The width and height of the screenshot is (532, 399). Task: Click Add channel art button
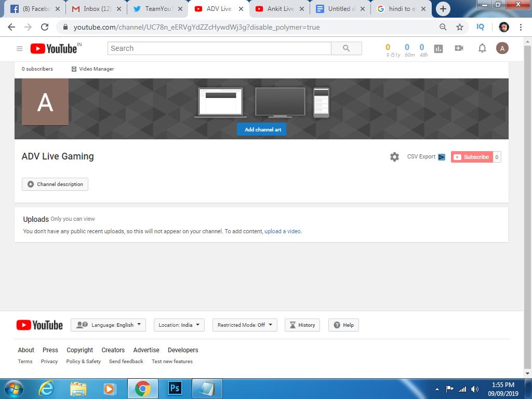[262, 129]
